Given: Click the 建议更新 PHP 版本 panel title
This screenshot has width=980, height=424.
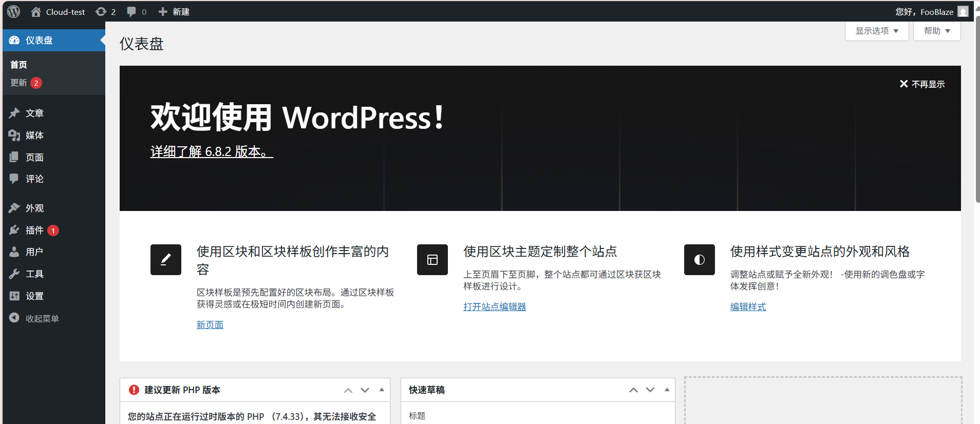Looking at the screenshot, I should pyautogui.click(x=182, y=390).
